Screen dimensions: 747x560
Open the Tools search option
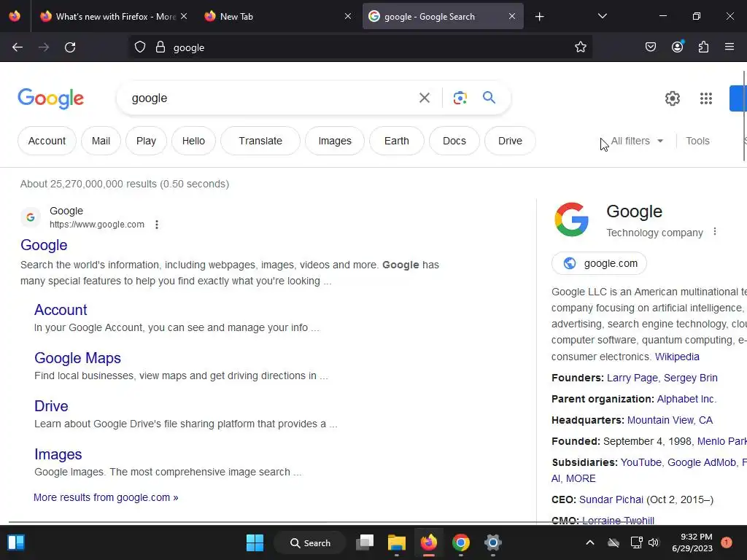tap(697, 141)
